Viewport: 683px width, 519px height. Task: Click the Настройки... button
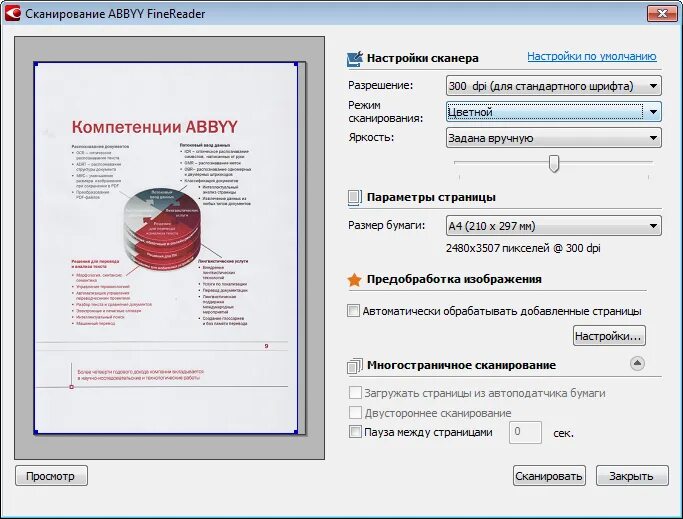click(x=609, y=336)
